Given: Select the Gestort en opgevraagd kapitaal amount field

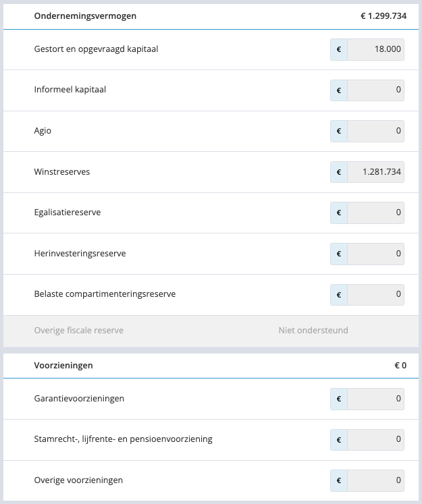Looking at the screenshot, I should pyautogui.click(x=375, y=49).
